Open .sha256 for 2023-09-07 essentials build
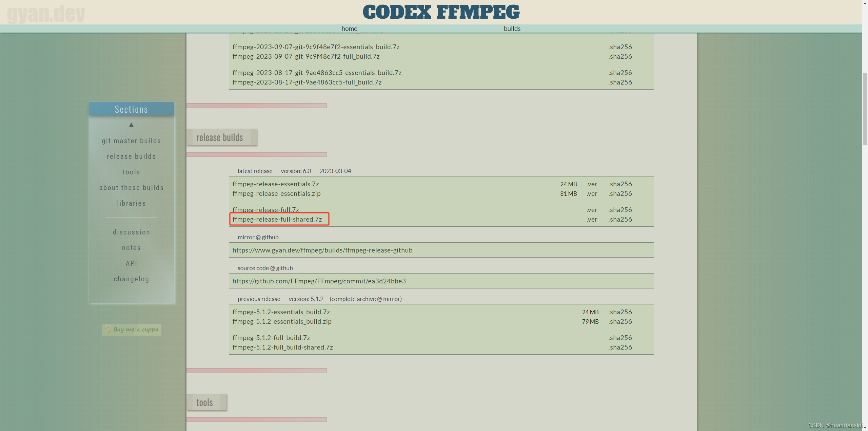 coord(620,47)
